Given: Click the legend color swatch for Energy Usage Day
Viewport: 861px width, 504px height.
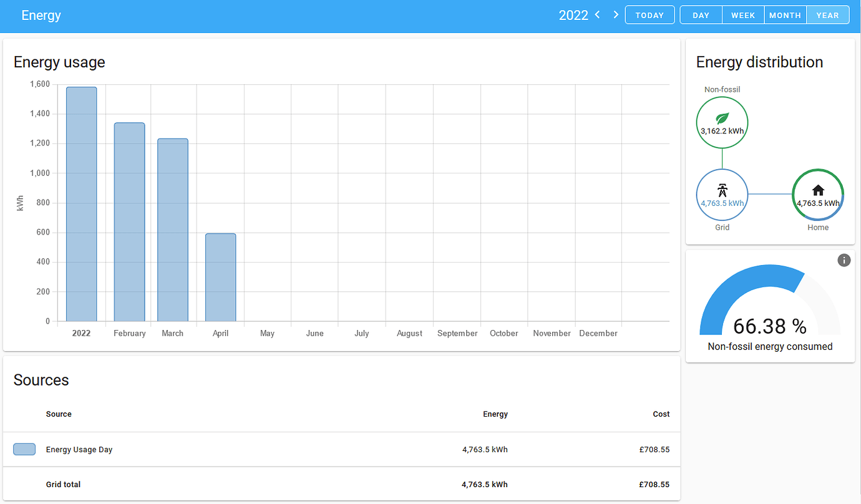Looking at the screenshot, I should point(24,449).
